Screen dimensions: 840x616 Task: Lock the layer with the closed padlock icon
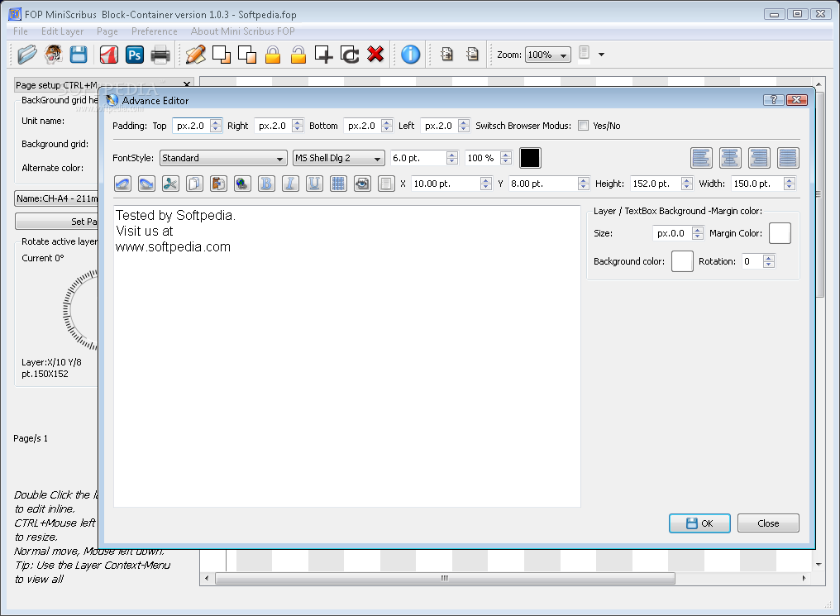273,55
